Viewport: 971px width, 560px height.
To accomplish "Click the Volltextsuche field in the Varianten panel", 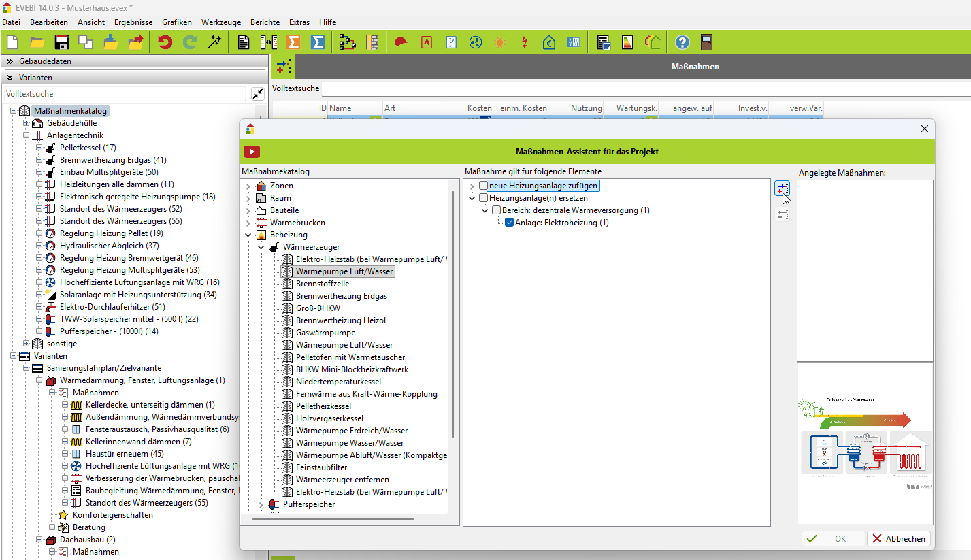I will click(x=125, y=94).
